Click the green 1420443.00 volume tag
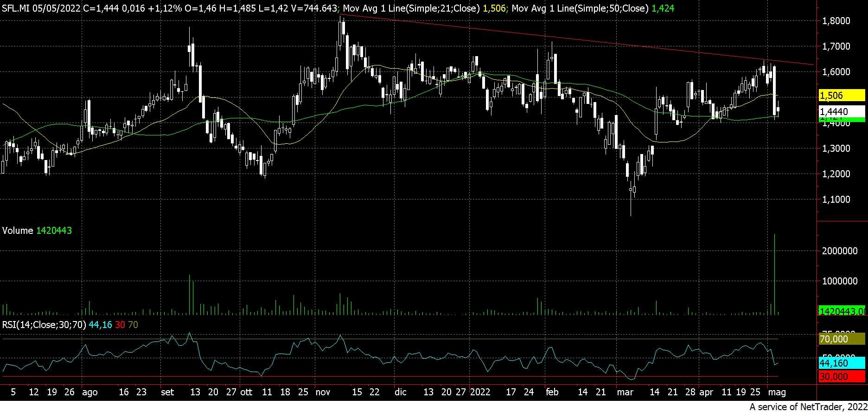Image resolution: width=868 pixels, height=412 pixels. click(842, 311)
